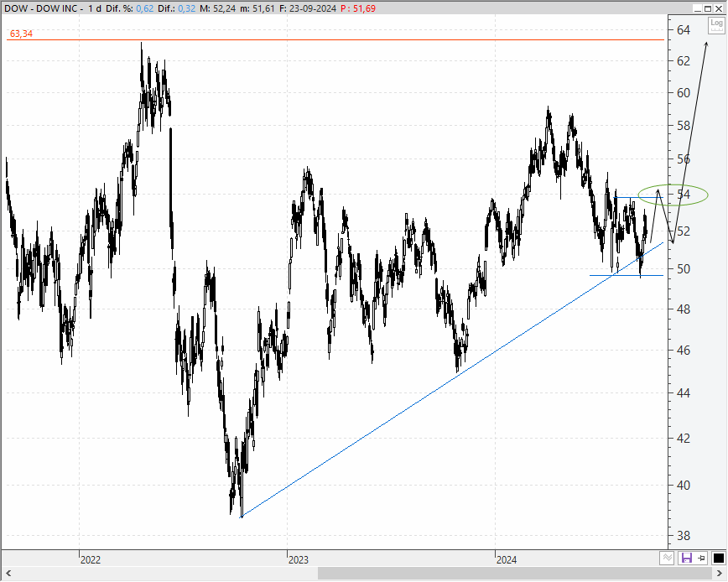
Task: Click the Dif. % value 0,62
Action: coord(144,8)
